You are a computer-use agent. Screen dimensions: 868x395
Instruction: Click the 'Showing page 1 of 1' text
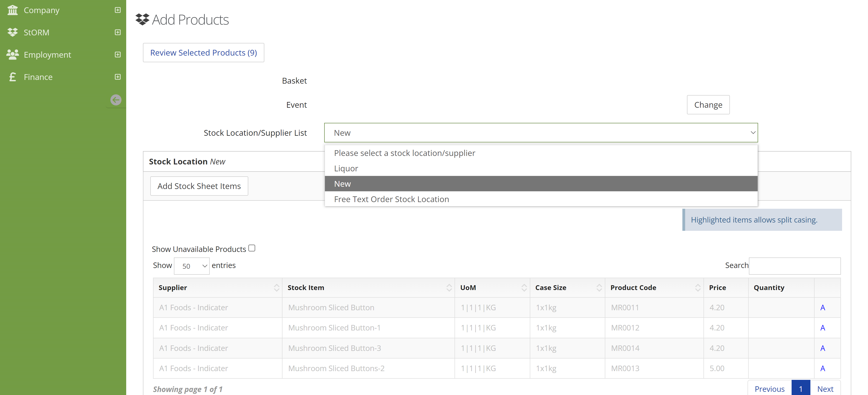(x=188, y=389)
